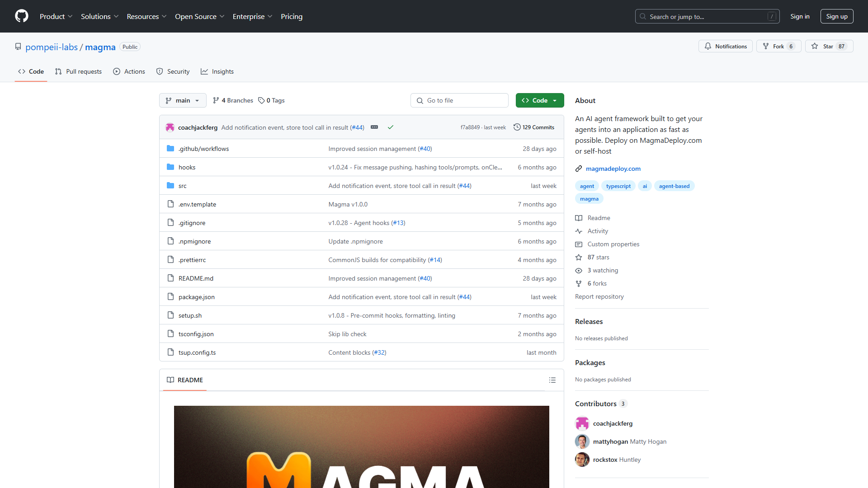Click the GitHub Octocat logo
The image size is (868, 488).
(x=22, y=16)
